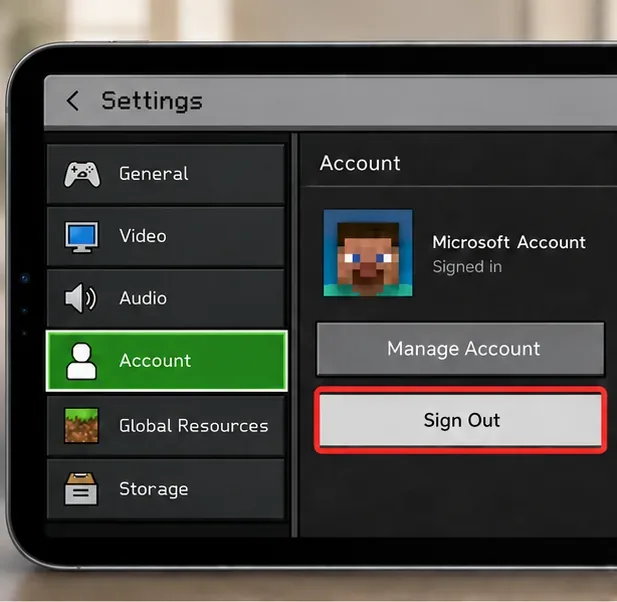Screen dimensions: 617x602
Task: Click the storage box icon
Action: [x=81, y=489]
